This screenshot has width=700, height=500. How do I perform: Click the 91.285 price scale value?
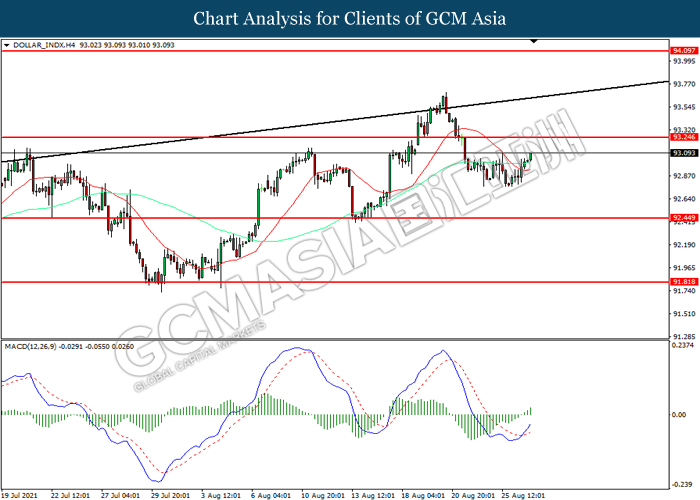tap(684, 337)
